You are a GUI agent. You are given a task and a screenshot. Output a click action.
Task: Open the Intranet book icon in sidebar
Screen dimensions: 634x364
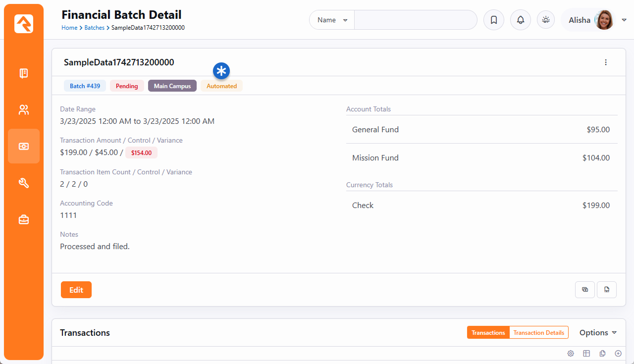pos(24,73)
